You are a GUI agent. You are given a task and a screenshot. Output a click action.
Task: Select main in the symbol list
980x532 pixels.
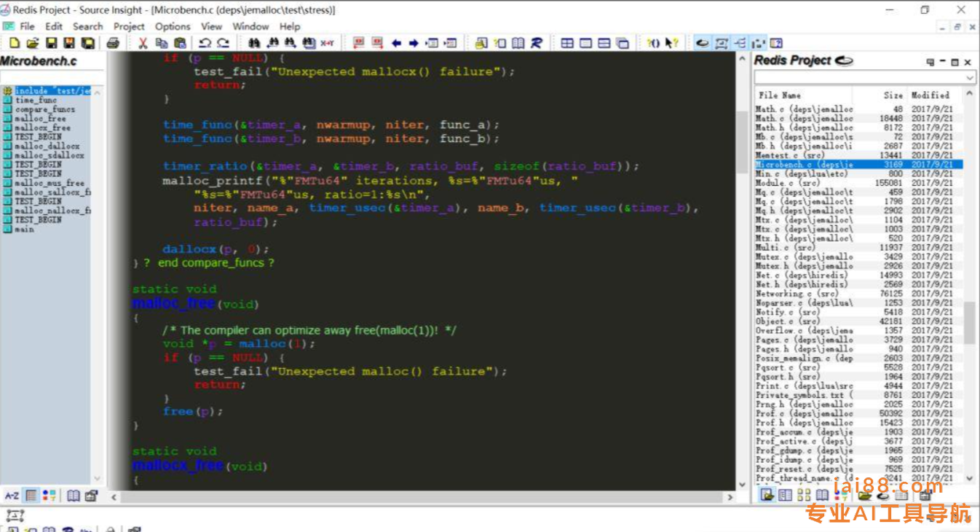click(x=24, y=229)
